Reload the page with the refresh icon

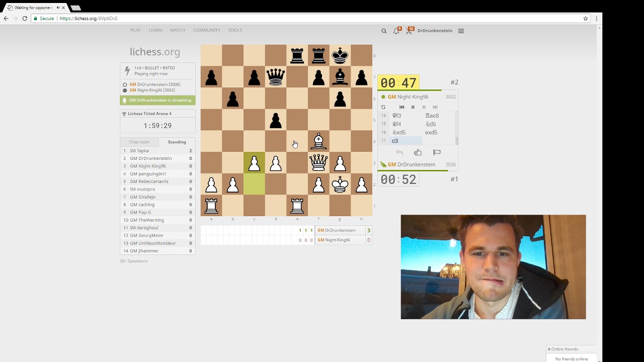(x=25, y=19)
